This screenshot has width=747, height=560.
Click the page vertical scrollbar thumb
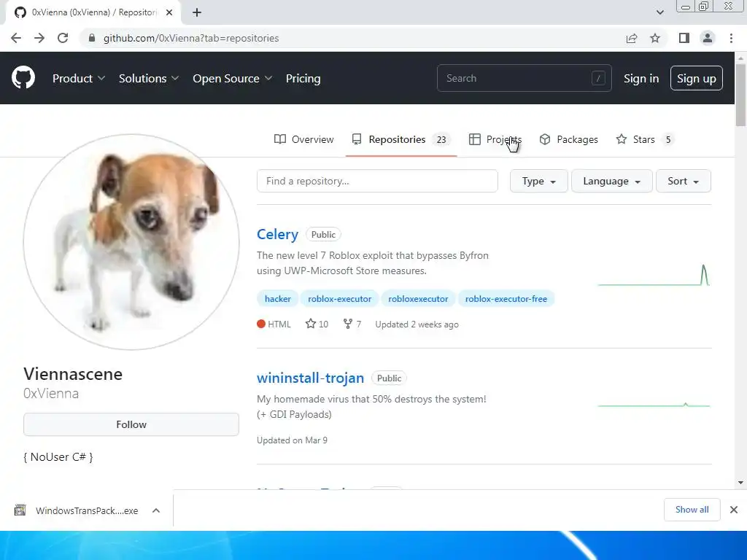[x=740, y=96]
